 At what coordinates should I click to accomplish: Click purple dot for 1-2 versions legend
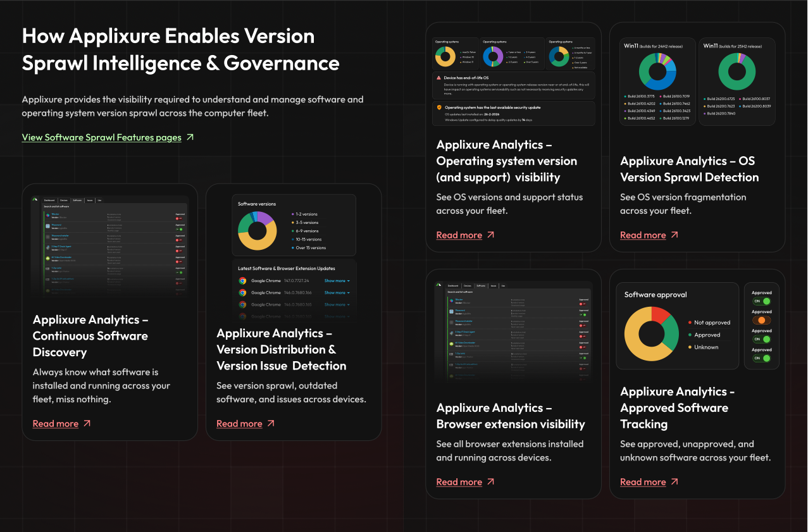pyautogui.click(x=292, y=214)
